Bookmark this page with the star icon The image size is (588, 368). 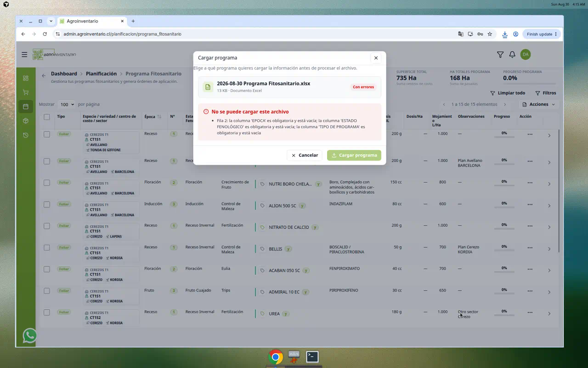490,34
